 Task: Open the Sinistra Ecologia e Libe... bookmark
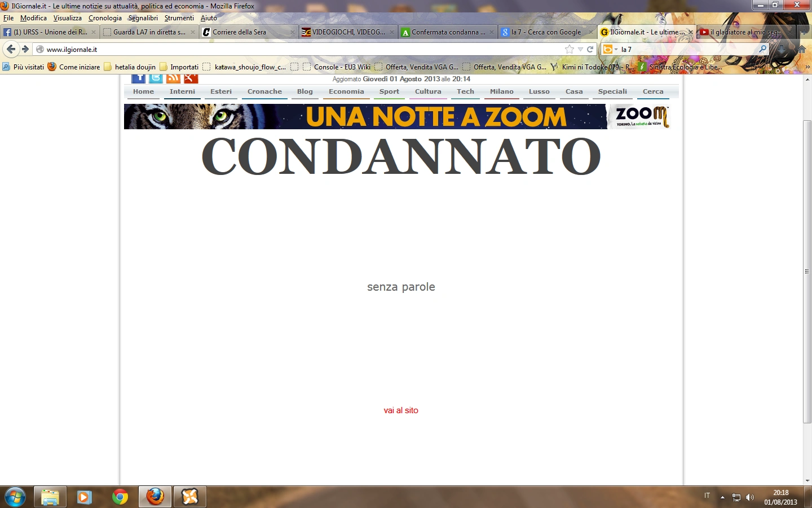(x=681, y=67)
